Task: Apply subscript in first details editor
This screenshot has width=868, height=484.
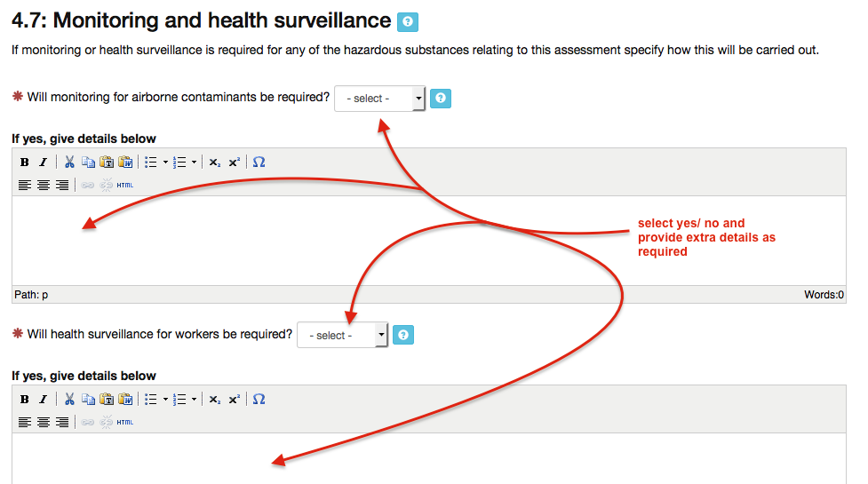Action: [215, 163]
